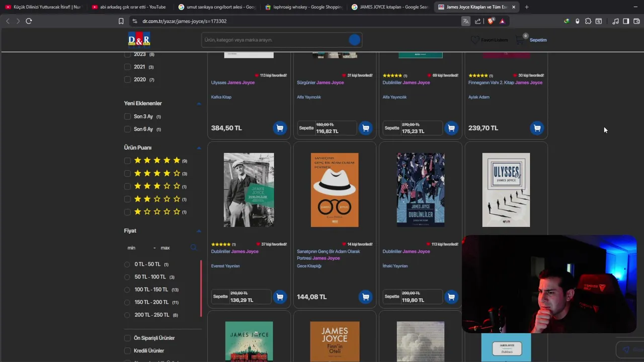
Task: Check the 2023 year filter
Action: click(x=127, y=54)
